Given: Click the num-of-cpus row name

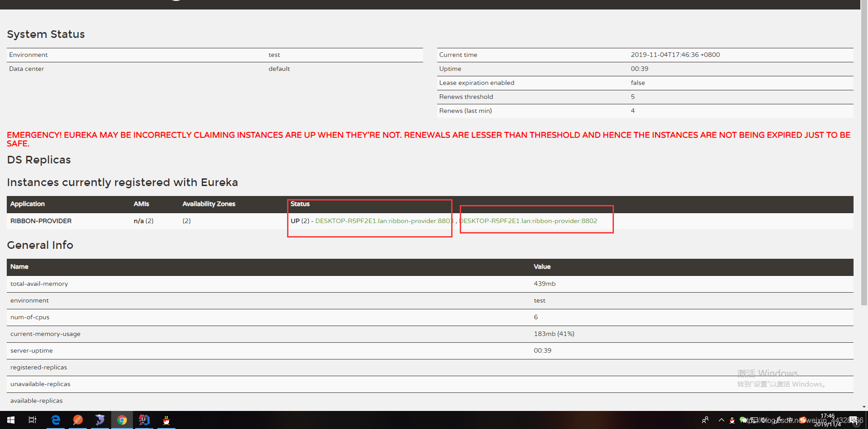Looking at the screenshot, I should (30, 317).
